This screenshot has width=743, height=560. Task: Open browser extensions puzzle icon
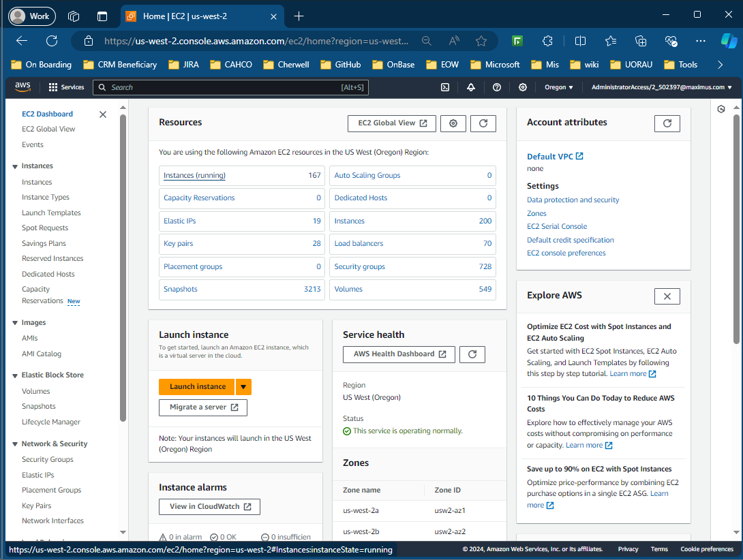[548, 42]
